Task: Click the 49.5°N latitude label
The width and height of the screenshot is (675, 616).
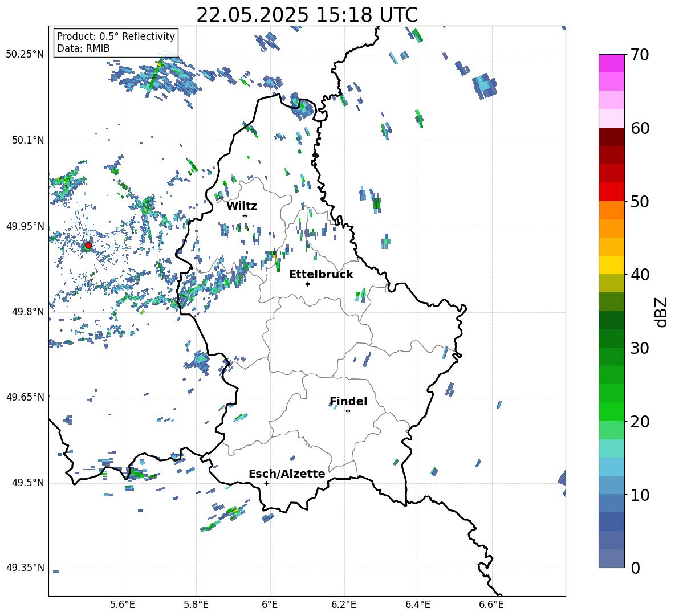Action: (x=28, y=483)
